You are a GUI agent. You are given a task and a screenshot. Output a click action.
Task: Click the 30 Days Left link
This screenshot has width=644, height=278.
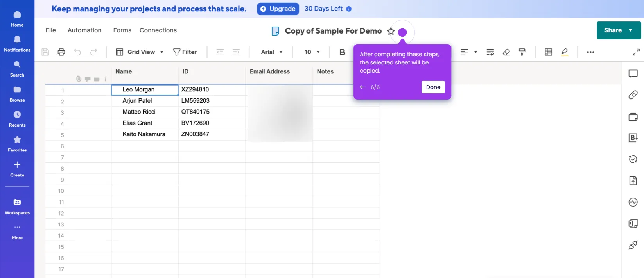[323, 9]
